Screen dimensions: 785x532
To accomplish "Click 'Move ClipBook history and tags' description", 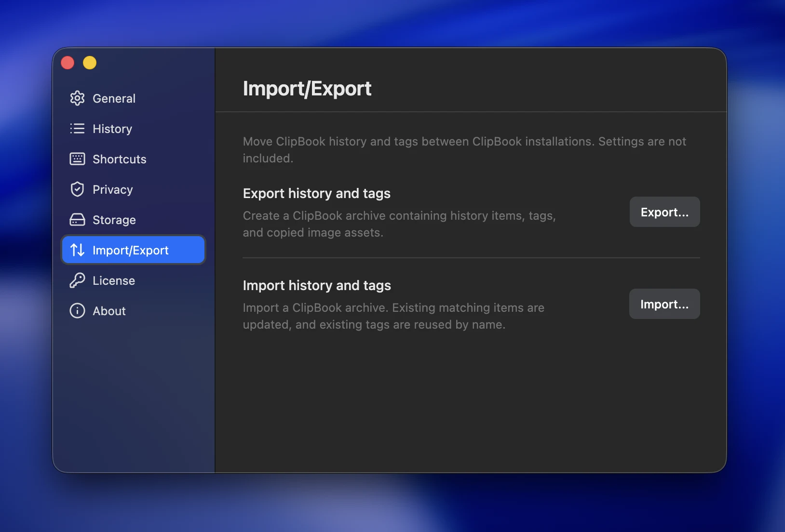I will (464, 150).
